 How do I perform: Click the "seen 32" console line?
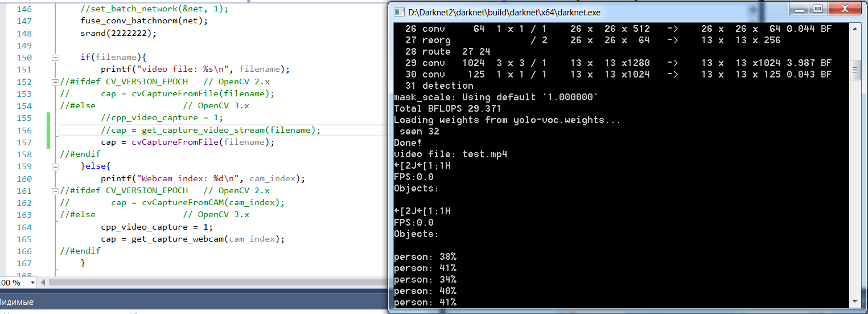[x=419, y=131]
